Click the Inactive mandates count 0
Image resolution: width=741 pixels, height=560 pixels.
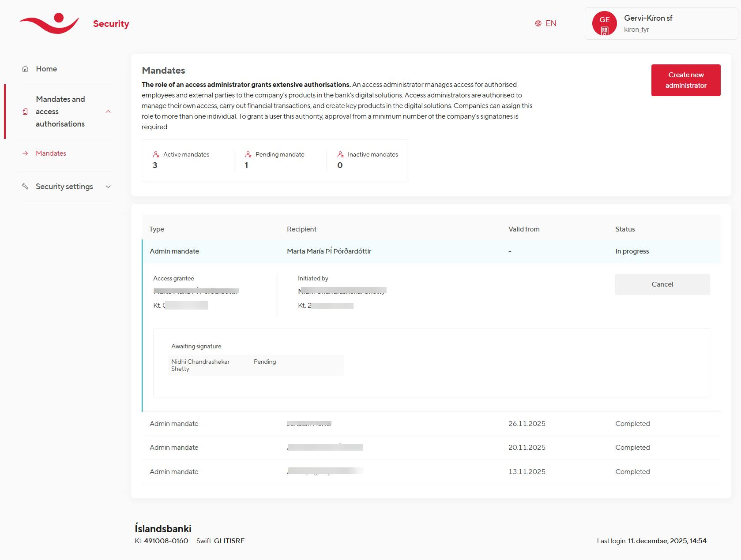(340, 165)
